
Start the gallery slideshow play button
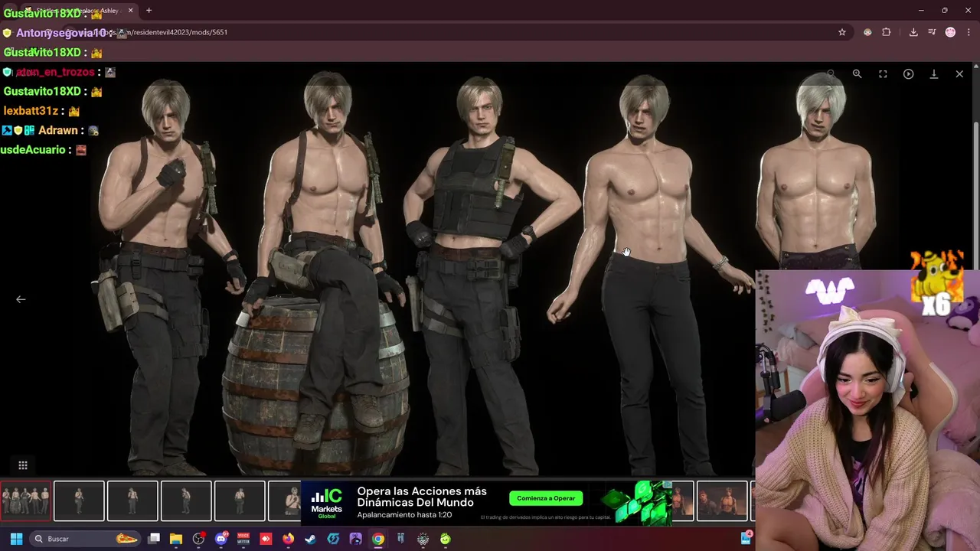click(x=908, y=74)
